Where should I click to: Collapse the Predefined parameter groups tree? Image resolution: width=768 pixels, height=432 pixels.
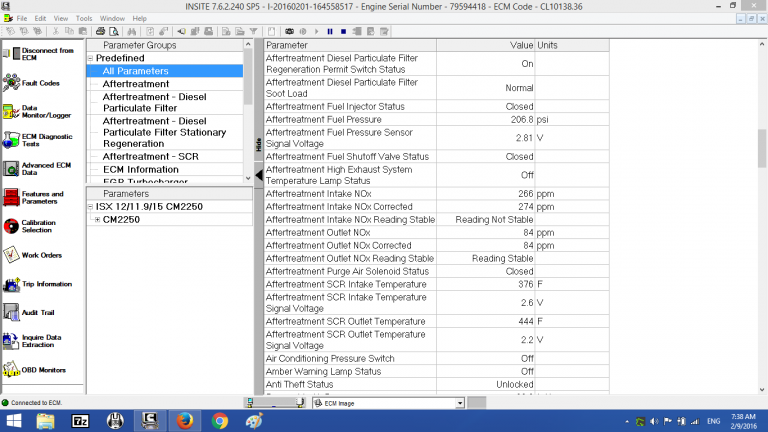pos(91,58)
